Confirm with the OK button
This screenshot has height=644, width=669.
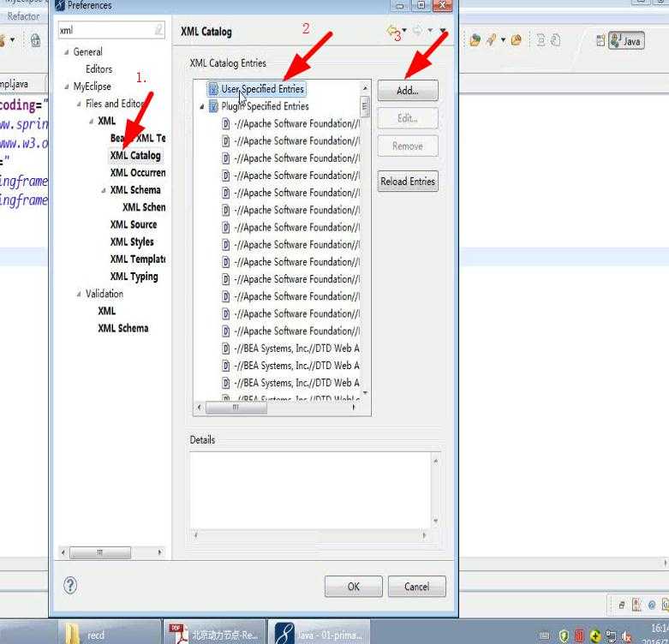tap(353, 587)
